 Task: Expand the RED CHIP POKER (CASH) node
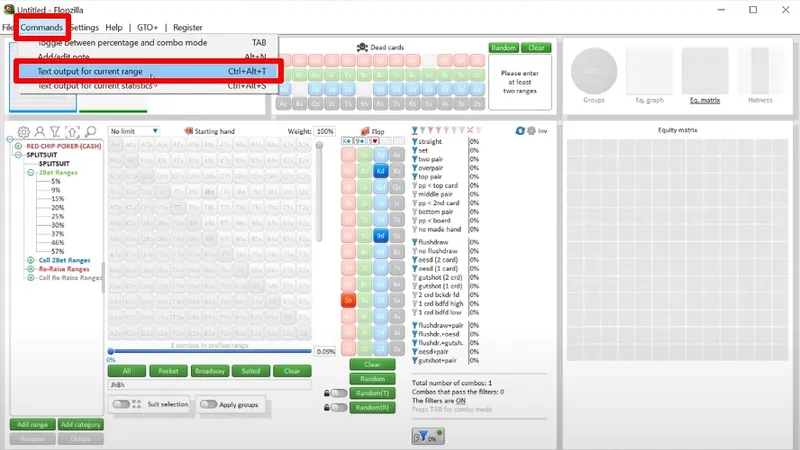tap(18, 146)
